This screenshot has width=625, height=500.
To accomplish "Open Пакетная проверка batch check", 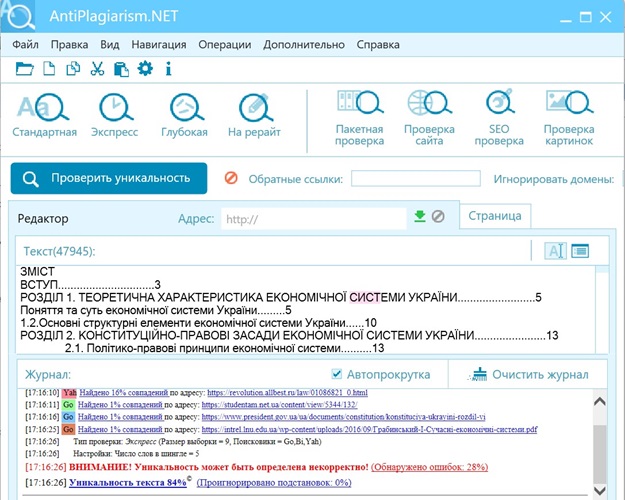I will click(360, 118).
